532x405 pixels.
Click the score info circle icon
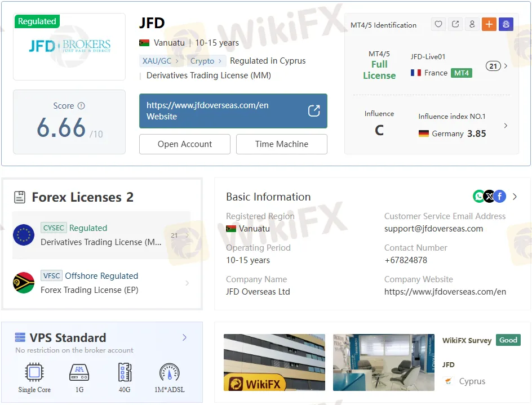tap(81, 106)
